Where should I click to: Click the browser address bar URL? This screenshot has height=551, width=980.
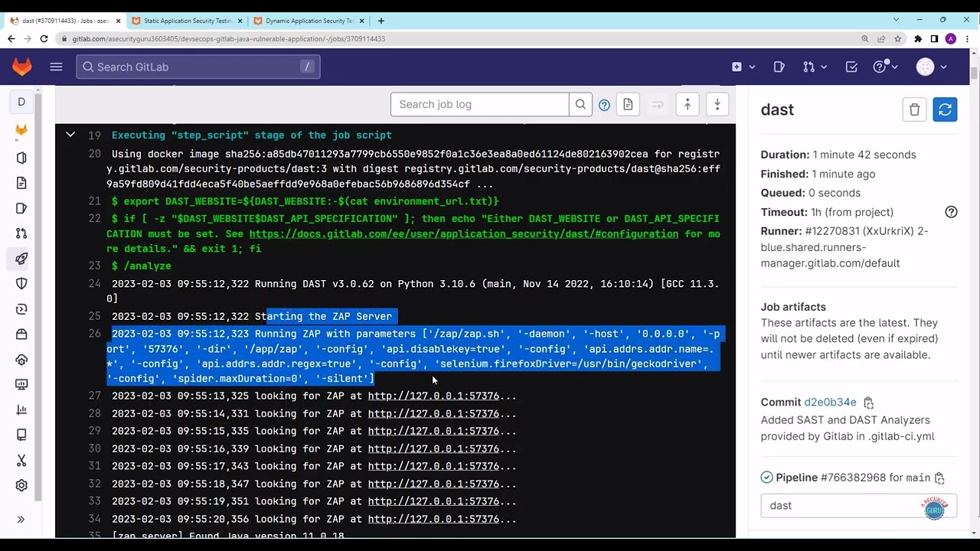(x=229, y=39)
